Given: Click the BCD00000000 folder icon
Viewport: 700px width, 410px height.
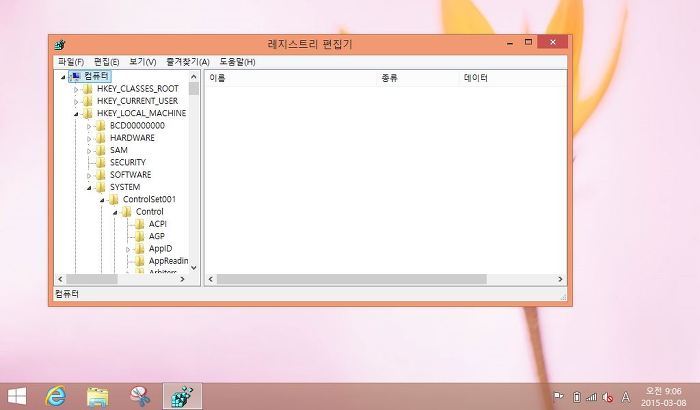Looking at the screenshot, I should click(x=101, y=126).
